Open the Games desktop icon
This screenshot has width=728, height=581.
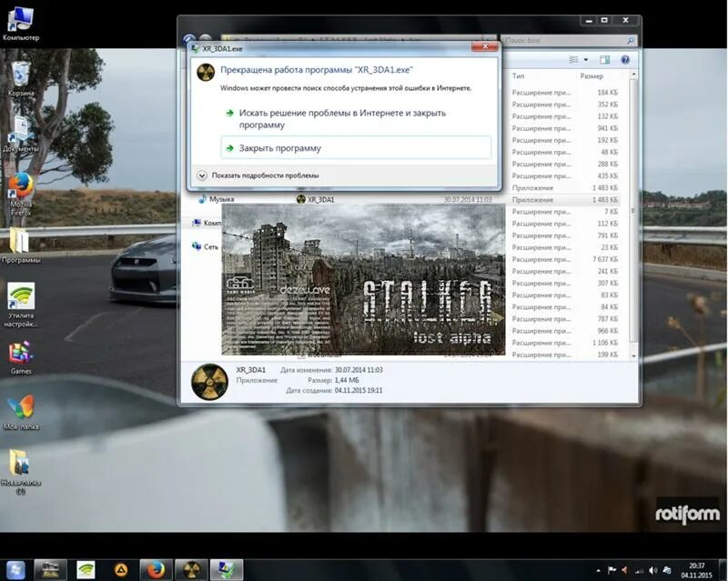[20, 358]
